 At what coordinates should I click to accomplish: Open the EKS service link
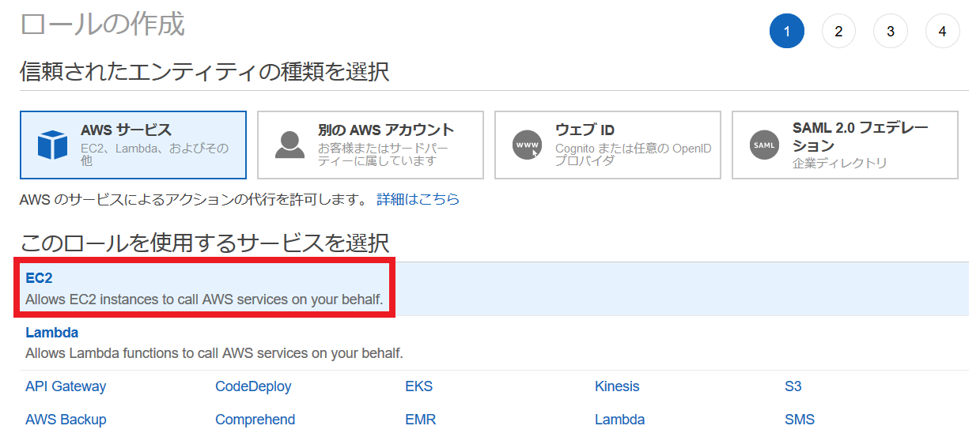(x=419, y=386)
